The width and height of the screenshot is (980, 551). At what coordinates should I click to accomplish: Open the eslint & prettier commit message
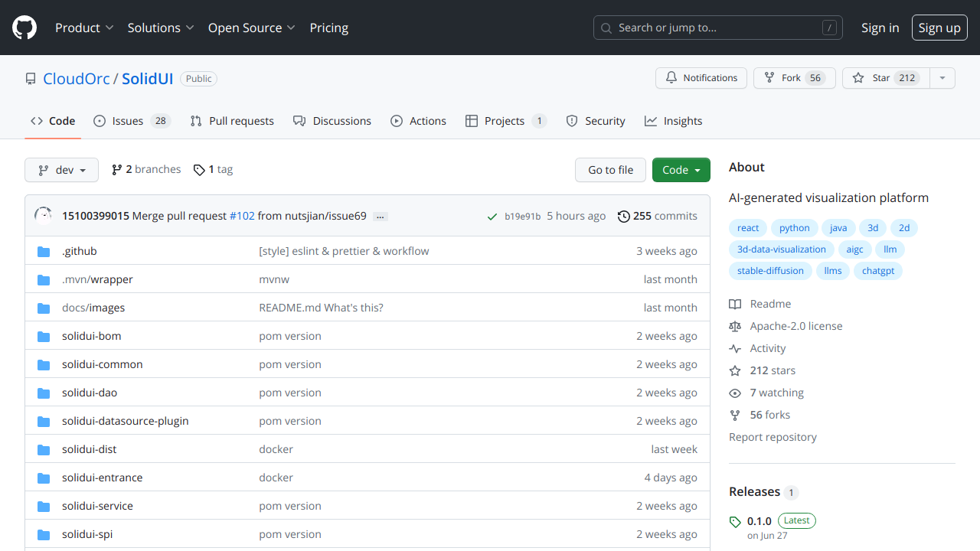tap(344, 251)
